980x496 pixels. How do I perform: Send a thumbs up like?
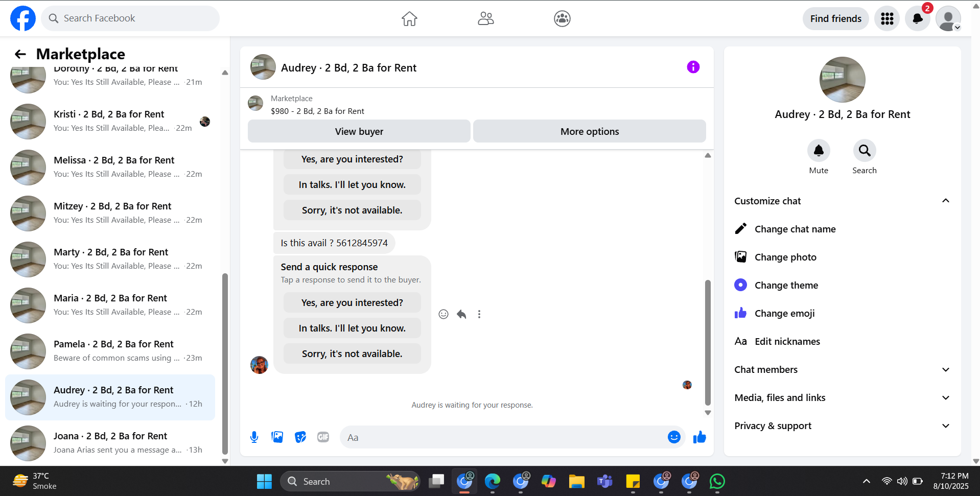699,437
